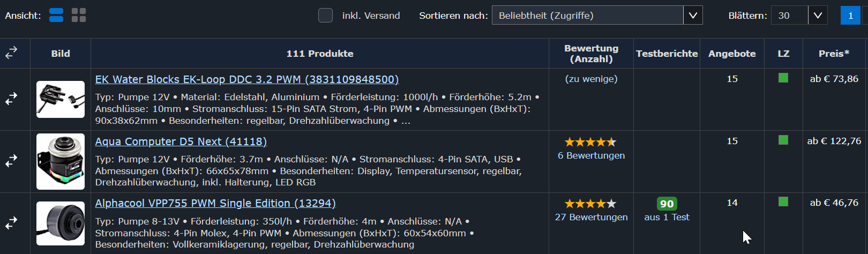Sort by Preis column header
The image size is (868, 254).
tap(834, 54)
